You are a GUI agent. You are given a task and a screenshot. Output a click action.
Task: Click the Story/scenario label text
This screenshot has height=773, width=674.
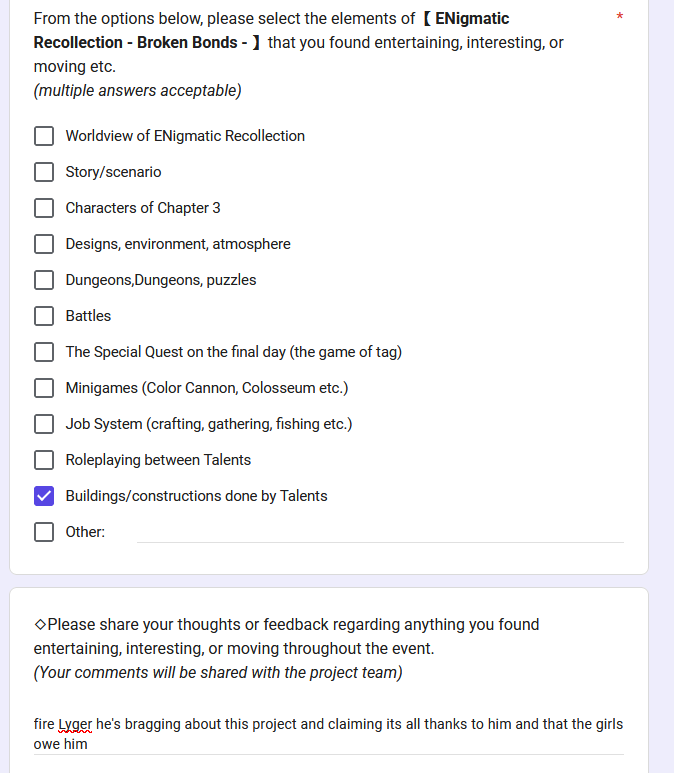[113, 172]
